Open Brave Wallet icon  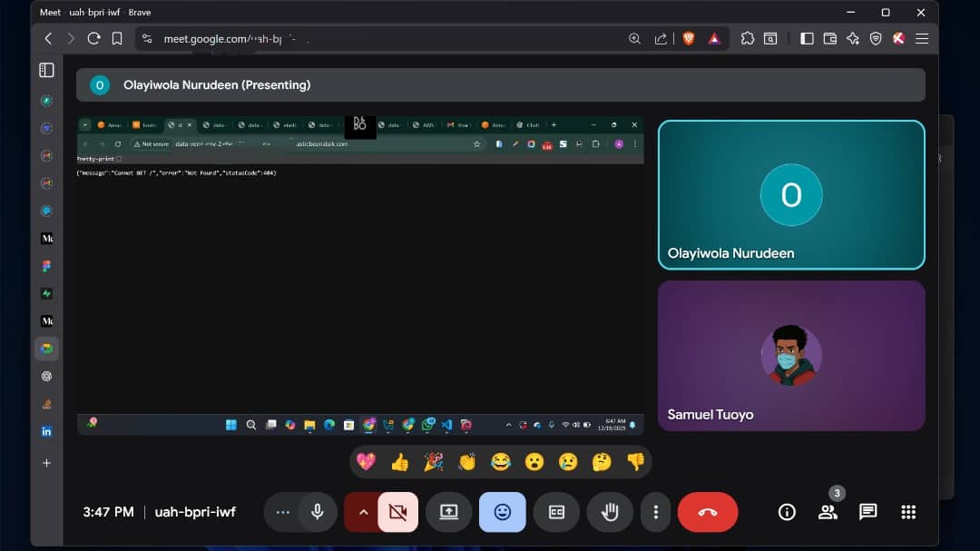[830, 39]
